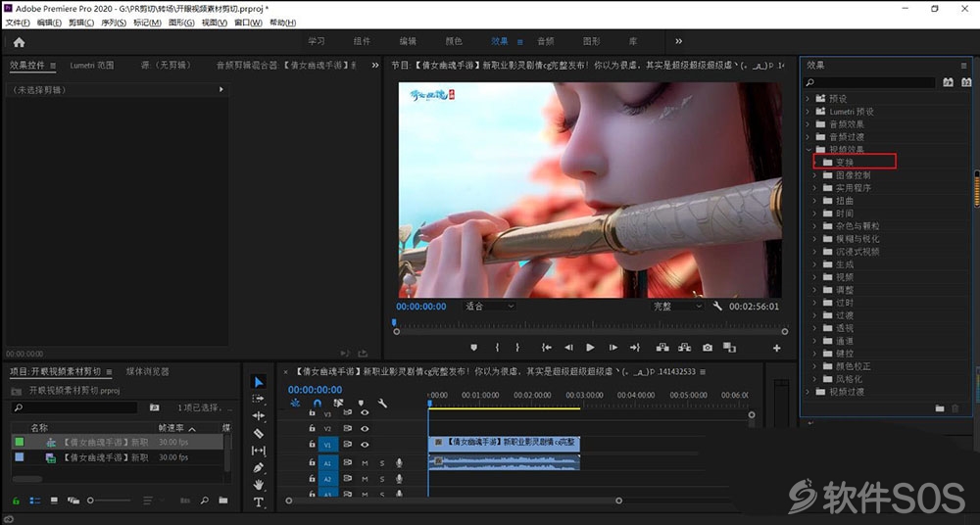Select the Razor tool

[258, 433]
